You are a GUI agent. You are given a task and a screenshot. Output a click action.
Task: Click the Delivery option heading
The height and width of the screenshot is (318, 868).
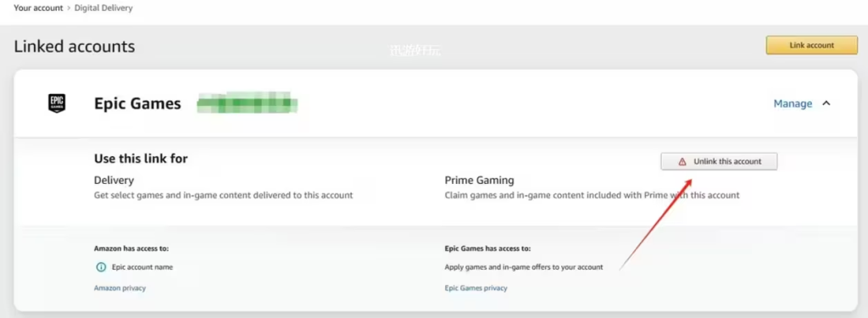coord(114,180)
